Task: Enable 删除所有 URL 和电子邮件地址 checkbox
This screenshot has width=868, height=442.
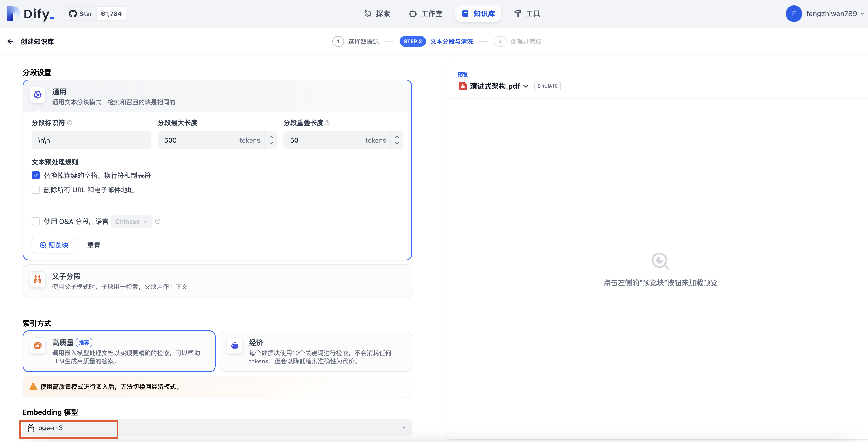Action: pyautogui.click(x=36, y=190)
